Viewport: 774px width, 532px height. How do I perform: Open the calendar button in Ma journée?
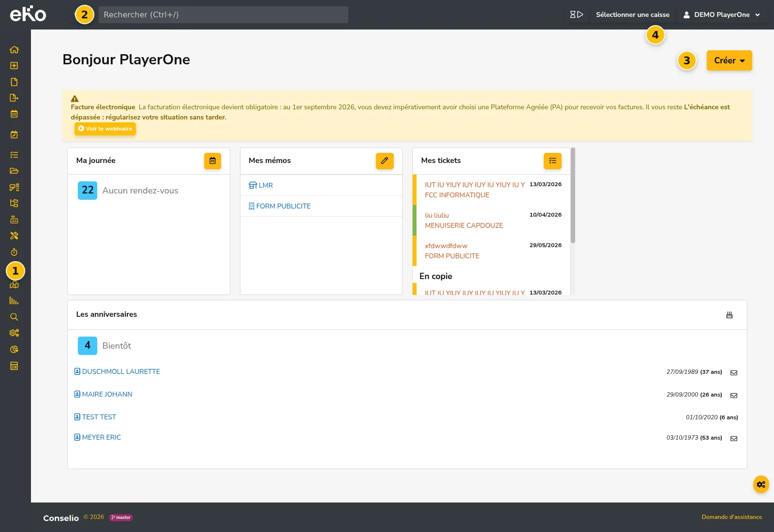click(x=212, y=161)
